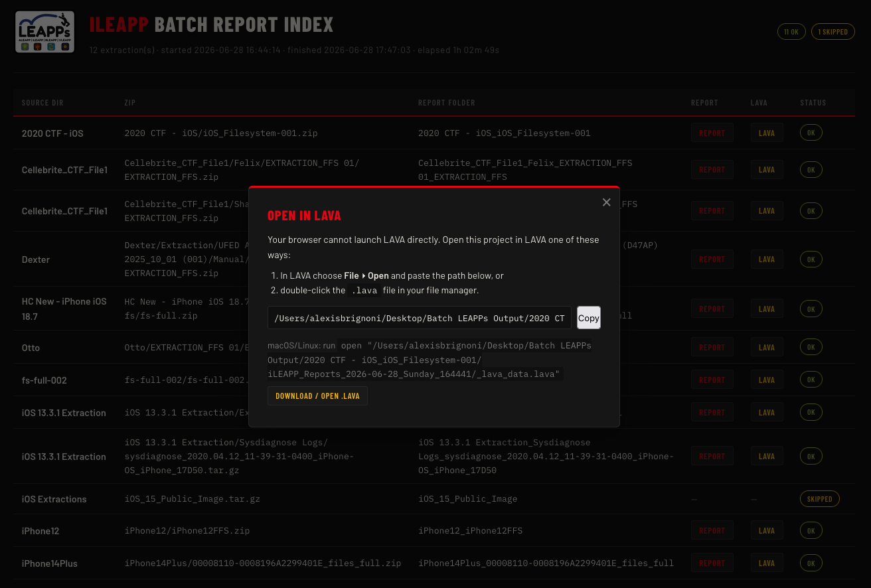This screenshot has height=588, width=871.
Task: Select the LAVA path input field
Action: pyautogui.click(x=420, y=318)
